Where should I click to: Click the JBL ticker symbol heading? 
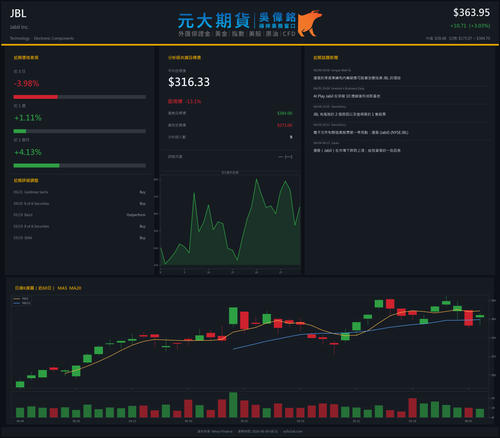pos(18,13)
